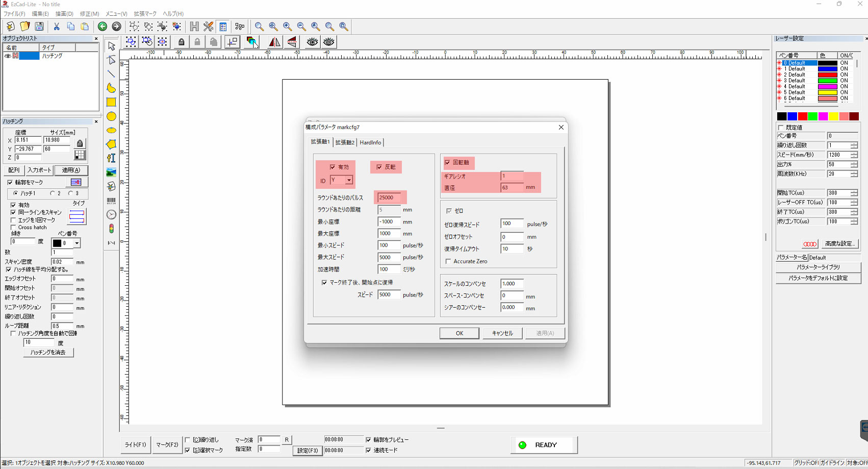868x469 pixels.
Task: Click the Mirror horizontal icon
Action: coord(274,42)
